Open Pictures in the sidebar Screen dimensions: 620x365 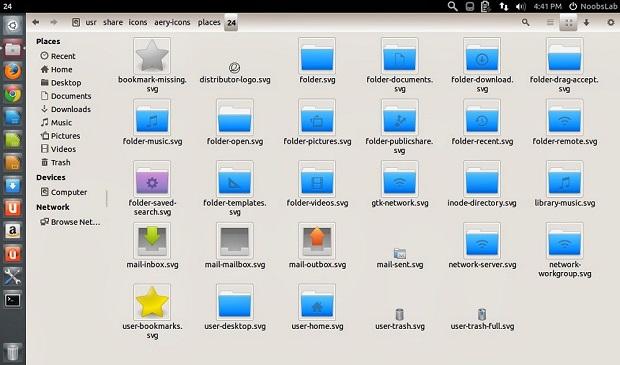tap(60, 136)
